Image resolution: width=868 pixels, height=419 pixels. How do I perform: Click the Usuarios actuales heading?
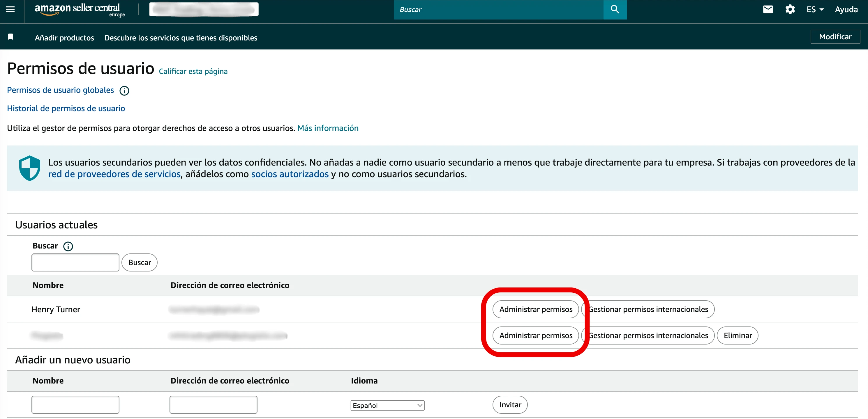[x=56, y=225]
